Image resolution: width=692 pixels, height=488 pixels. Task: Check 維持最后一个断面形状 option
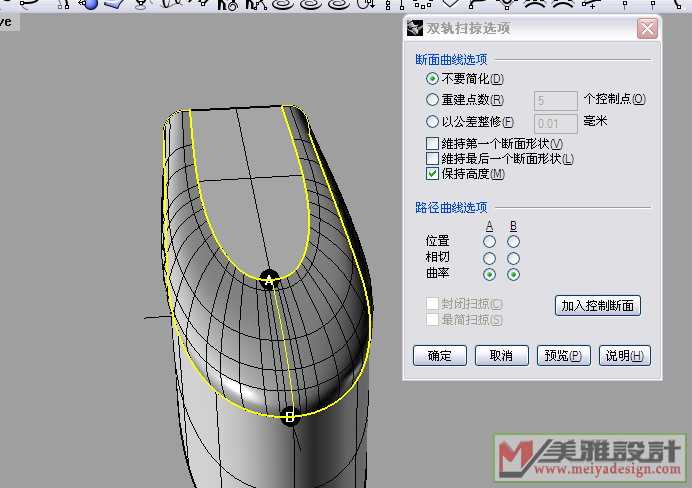432,159
